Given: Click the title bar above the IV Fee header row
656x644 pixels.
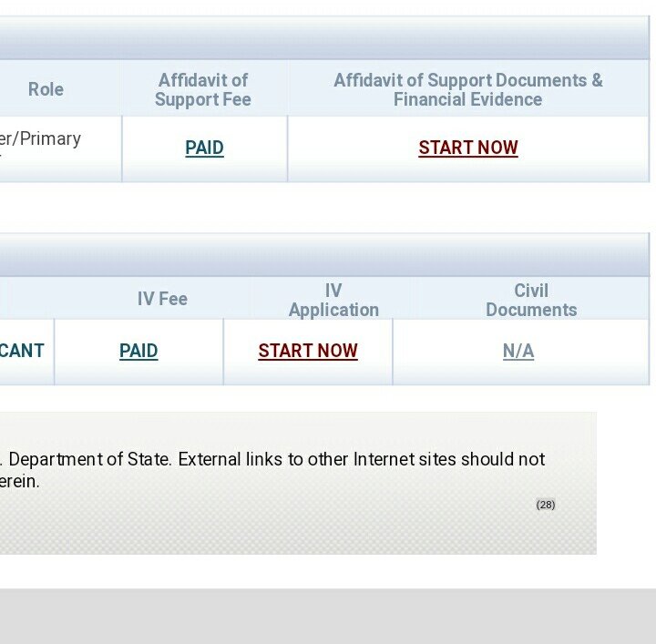Looking at the screenshot, I should (319, 255).
